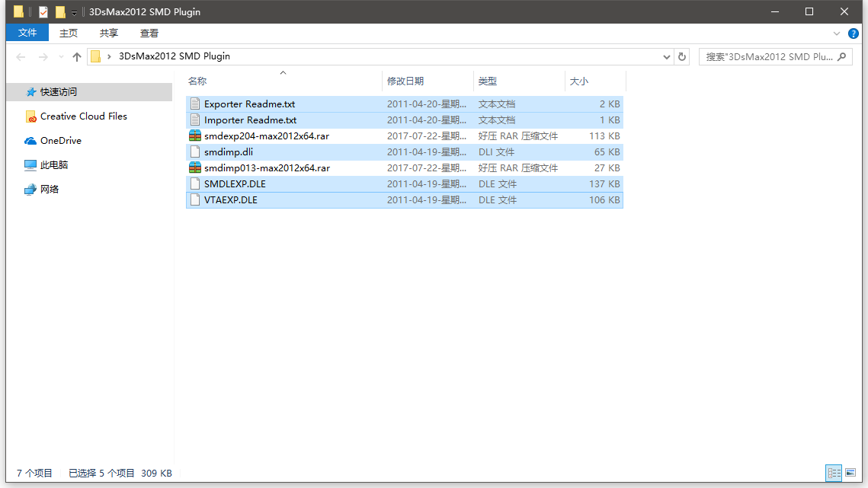The width and height of the screenshot is (868, 488).
Task: Click the 113 KB size cell
Action: pos(604,136)
